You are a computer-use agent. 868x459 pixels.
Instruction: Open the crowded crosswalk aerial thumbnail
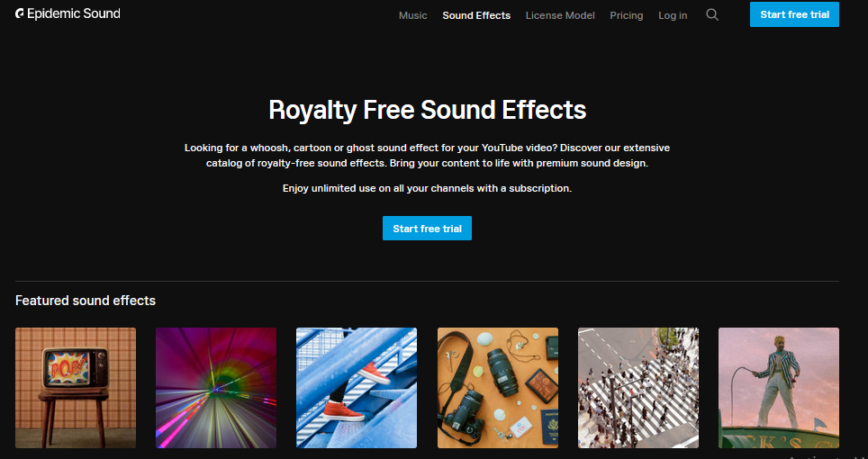pos(638,388)
